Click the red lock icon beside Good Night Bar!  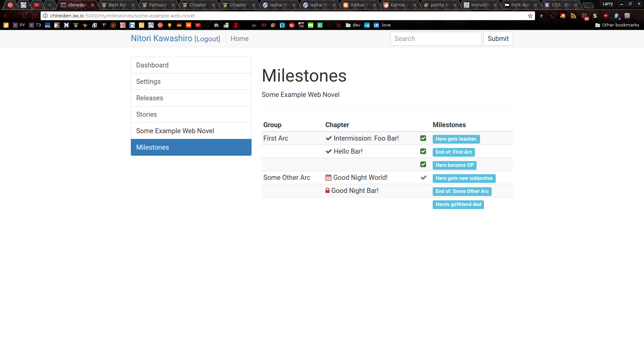click(x=327, y=191)
